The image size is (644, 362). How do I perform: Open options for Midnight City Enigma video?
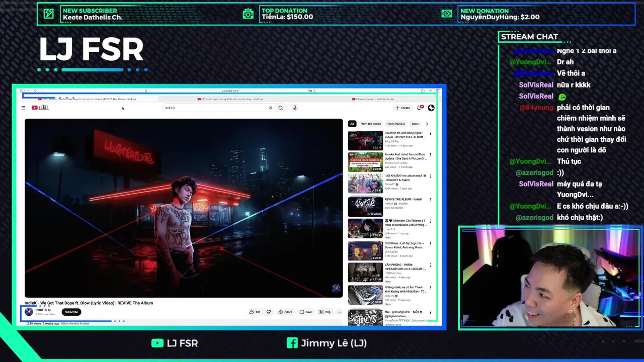[x=430, y=222]
